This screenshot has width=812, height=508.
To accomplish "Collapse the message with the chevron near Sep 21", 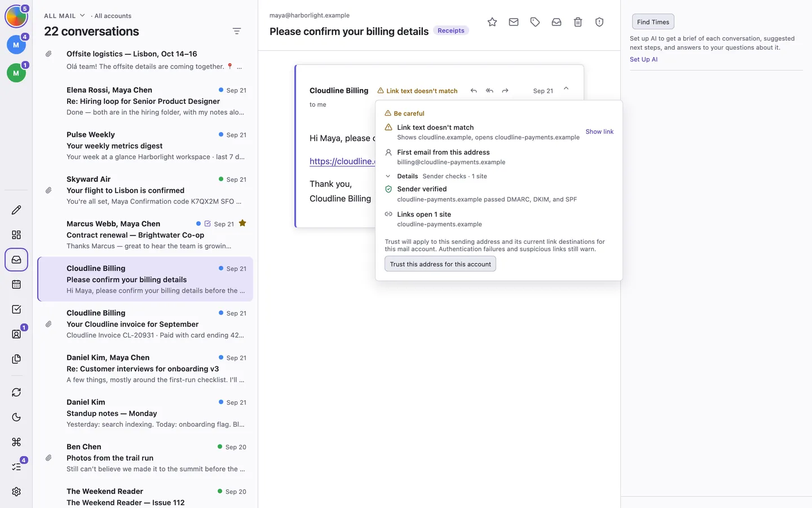I will coord(566,89).
